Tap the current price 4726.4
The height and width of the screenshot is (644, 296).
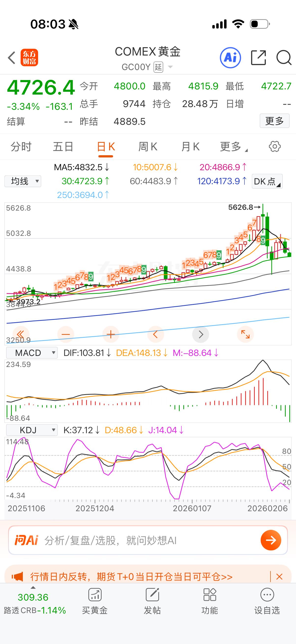pyautogui.click(x=41, y=87)
